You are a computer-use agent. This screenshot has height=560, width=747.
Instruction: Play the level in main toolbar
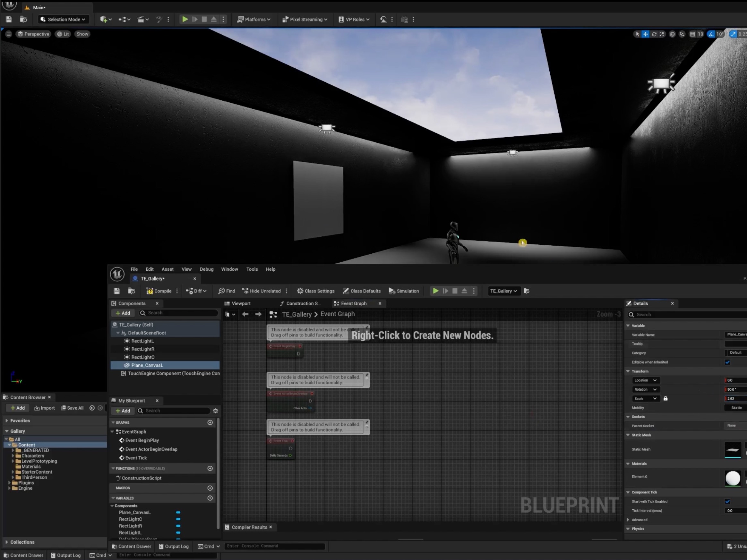[185, 19]
